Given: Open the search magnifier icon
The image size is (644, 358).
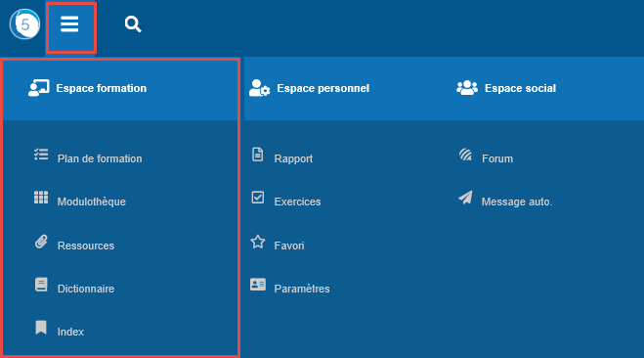Looking at the screenshot, I should coord(133,24).
